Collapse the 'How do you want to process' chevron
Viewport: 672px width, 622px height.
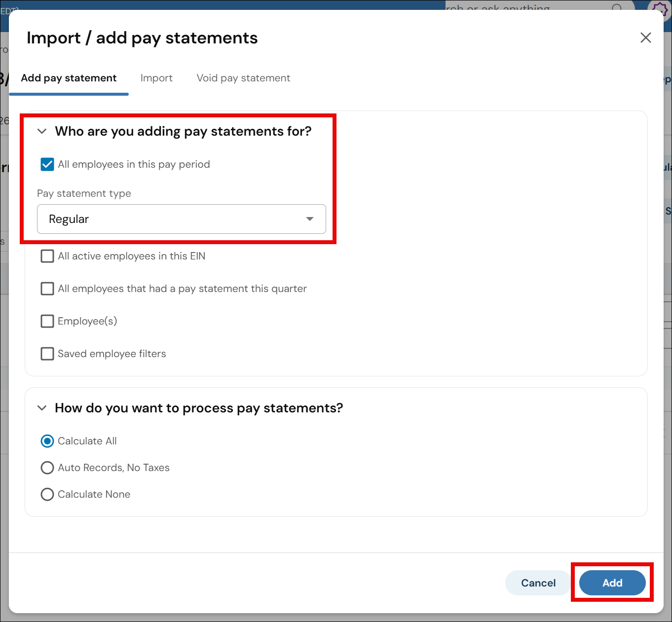pyautogui.click(x=42, y=408)
